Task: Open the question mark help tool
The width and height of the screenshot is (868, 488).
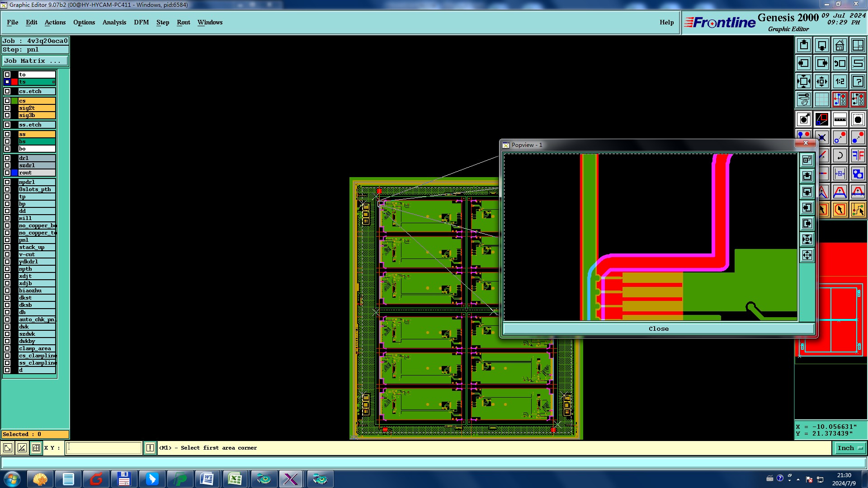Action: pos(858,82)
